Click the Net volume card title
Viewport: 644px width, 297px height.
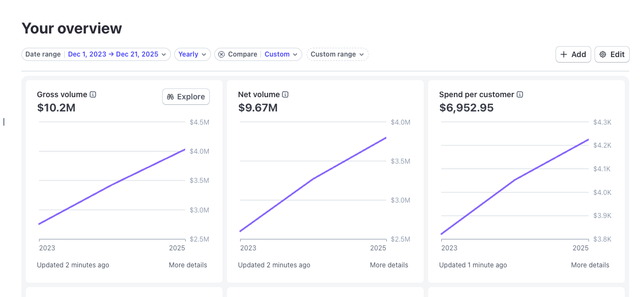pyautogui.click(x=259, y=94)
